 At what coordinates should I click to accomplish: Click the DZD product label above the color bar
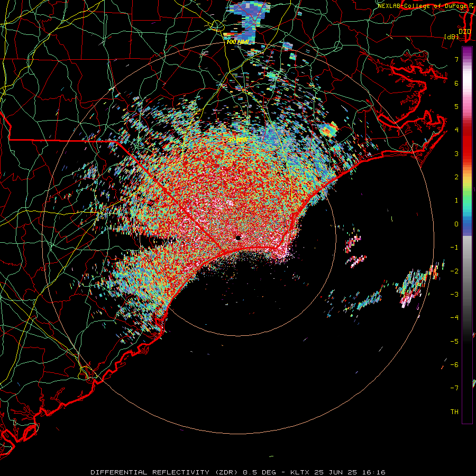click(x=464, y=31)
